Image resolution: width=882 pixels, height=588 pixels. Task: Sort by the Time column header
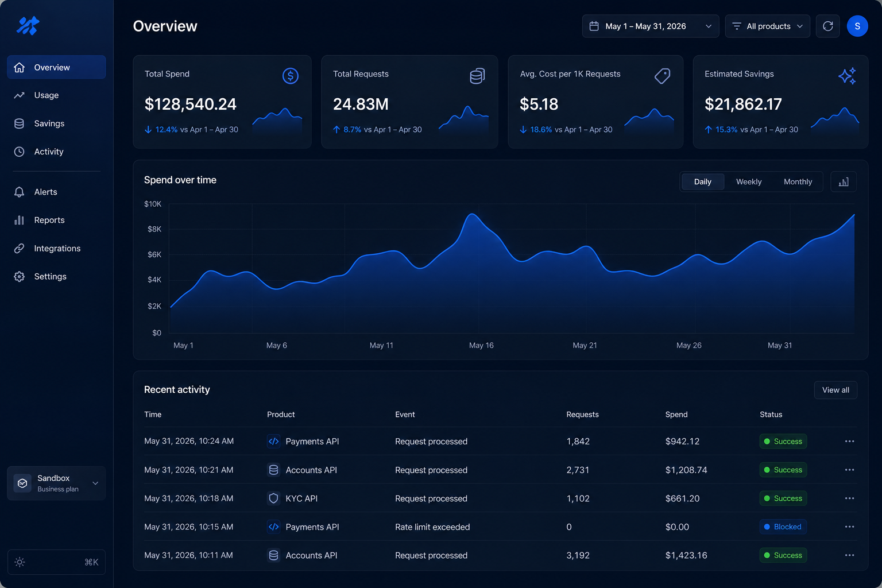pyautogui.click(x=153, y=415)
